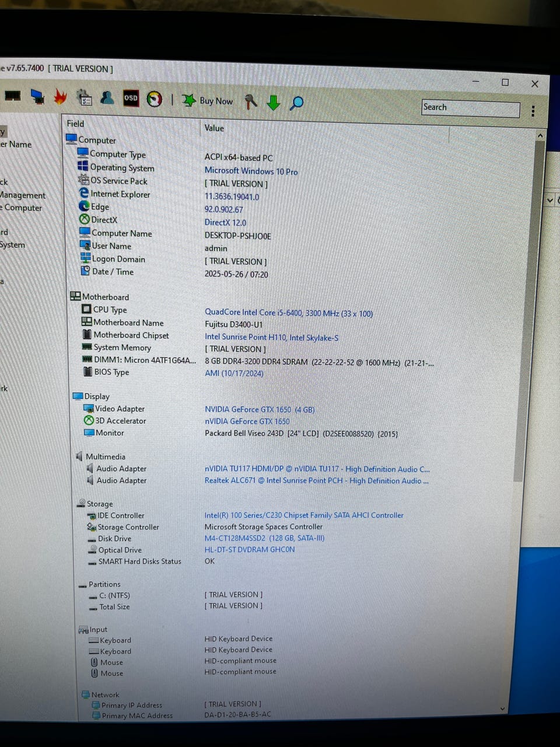This screenshot has width=560, height=747.
Task: Click the Motherboard group icon
Action: 75,296
